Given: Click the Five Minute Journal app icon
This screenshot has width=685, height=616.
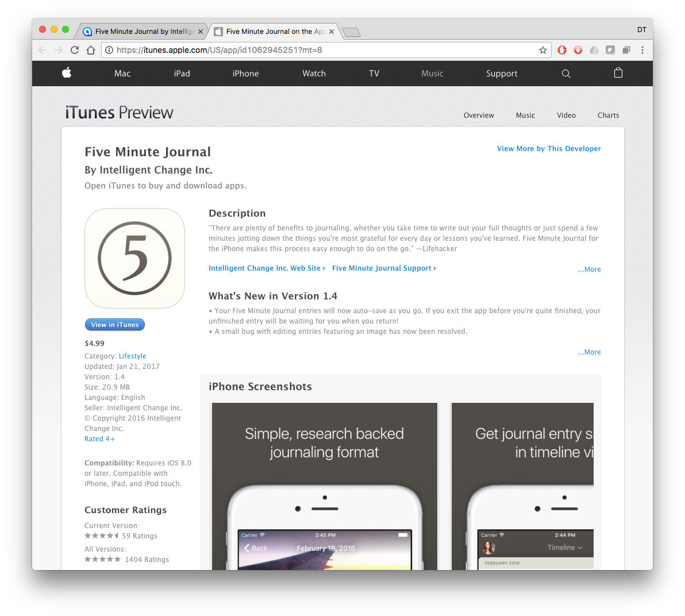Looking at the screenshot, I should 134,258.
